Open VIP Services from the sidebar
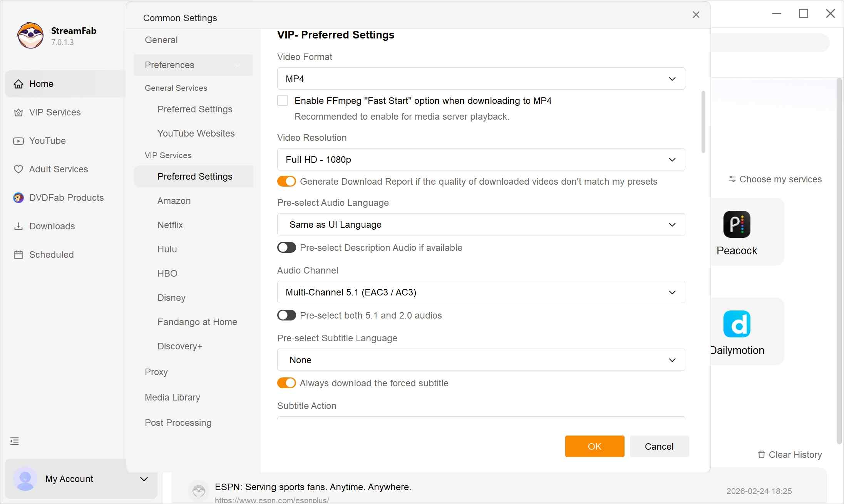 [x=18, y=112]
